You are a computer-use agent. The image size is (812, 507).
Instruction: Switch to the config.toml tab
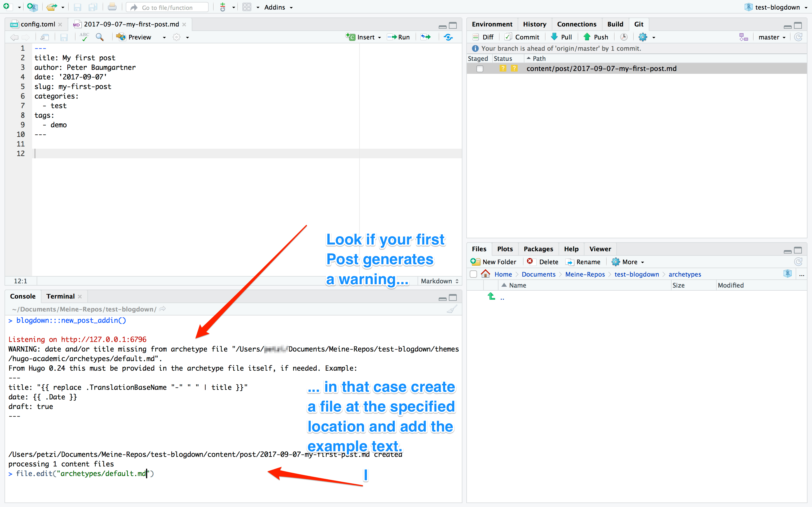[37, 24]
